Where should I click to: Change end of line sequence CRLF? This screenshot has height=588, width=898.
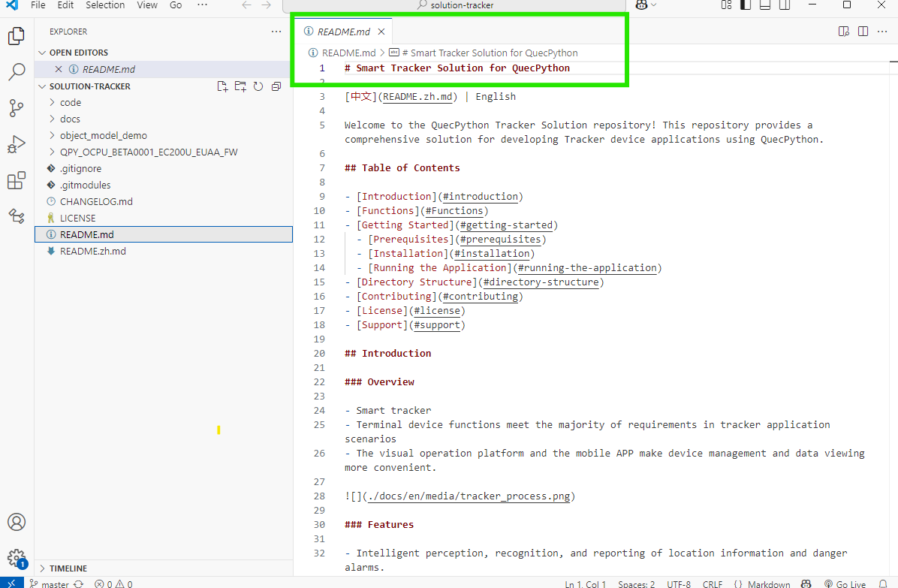(713, 583)
